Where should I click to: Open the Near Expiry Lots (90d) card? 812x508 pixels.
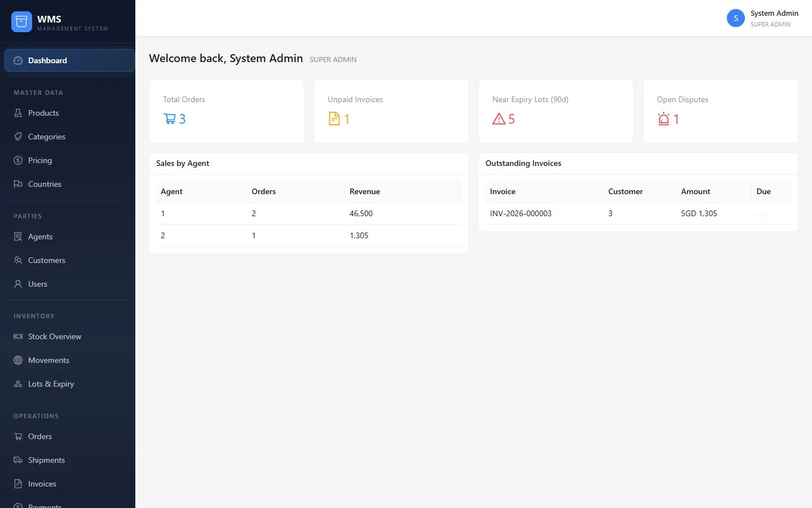[x=556, y=111]
